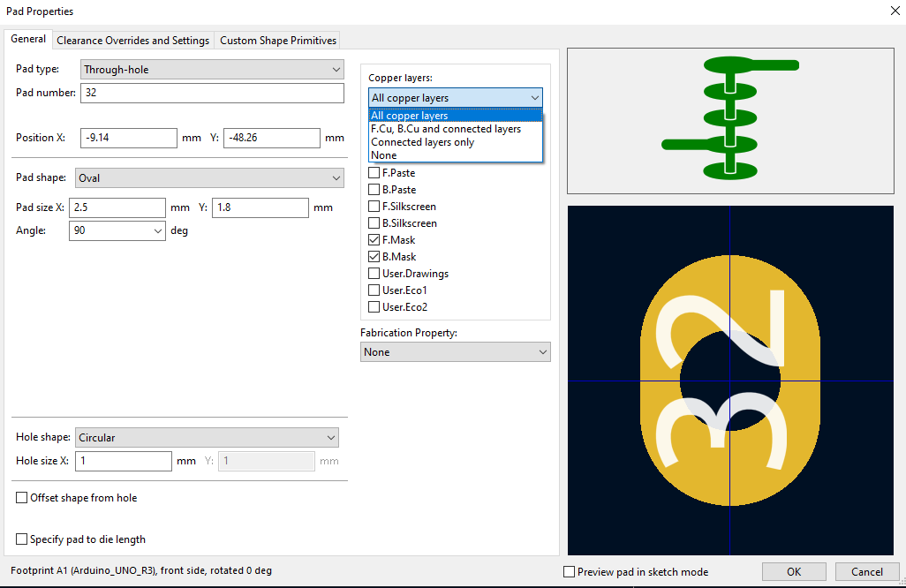Click the Cancel button

coord(867,572)
